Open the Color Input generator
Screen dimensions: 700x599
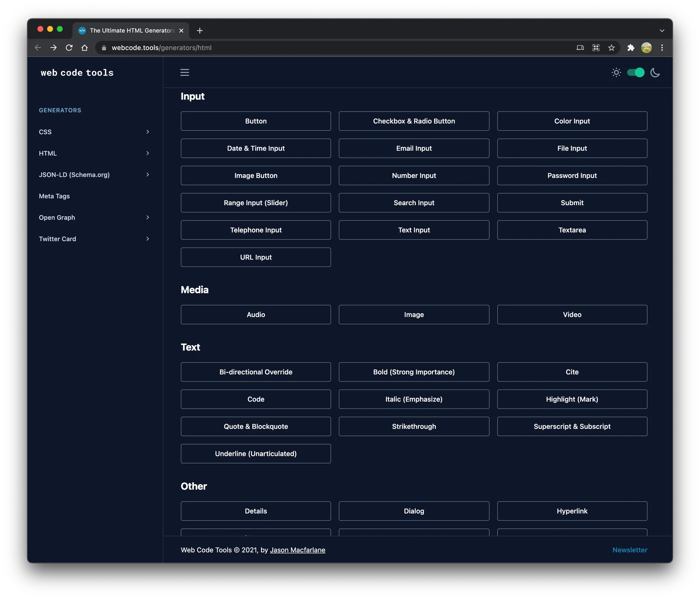(x=572, y=121)
